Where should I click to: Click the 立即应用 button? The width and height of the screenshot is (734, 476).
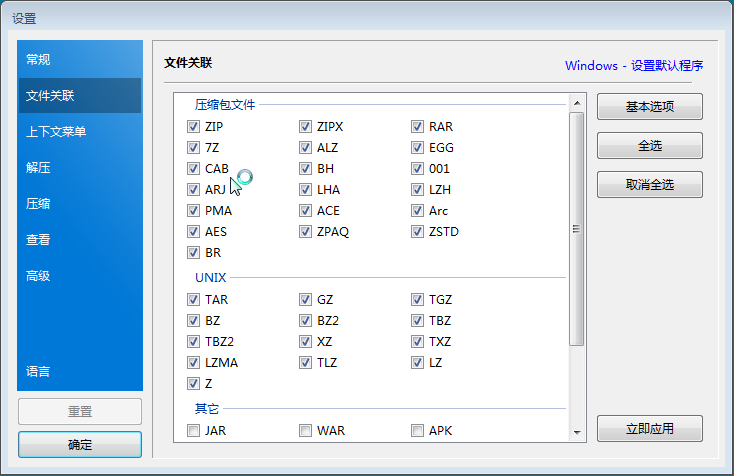[x=649, y=429]
